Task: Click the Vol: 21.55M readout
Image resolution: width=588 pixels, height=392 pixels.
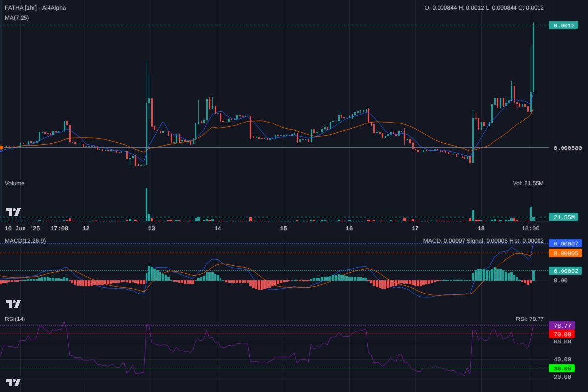Action: tap(528, 183)
